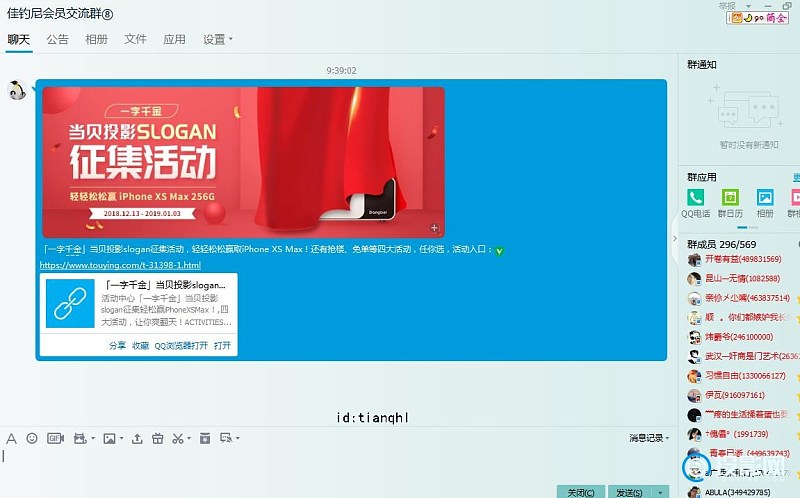
Task: Open the emoji smiley picker
Action: coord(32,438)
